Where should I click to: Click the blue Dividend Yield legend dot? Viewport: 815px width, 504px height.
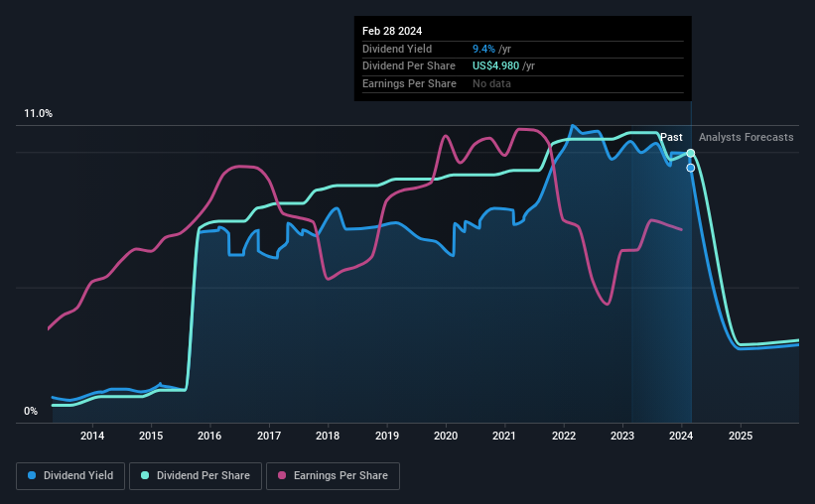[32, 475]
